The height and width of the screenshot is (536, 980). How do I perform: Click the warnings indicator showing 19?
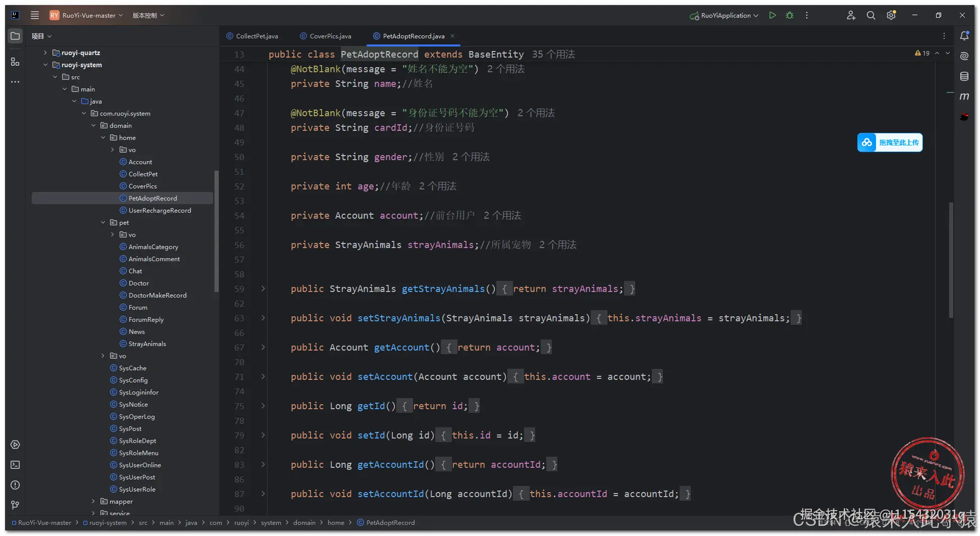coord(922,53)
